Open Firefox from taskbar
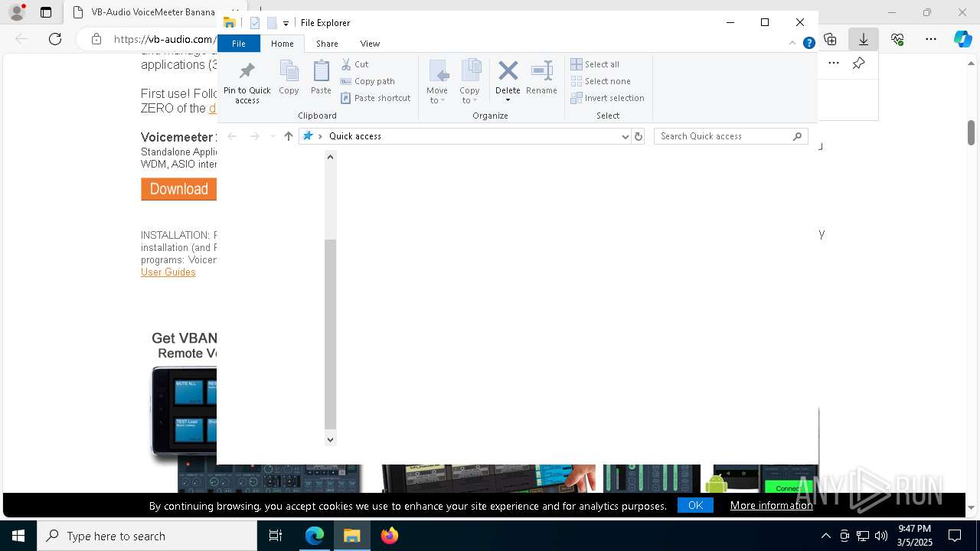Image resolution: width=980 pixels, height=551 pixels. tap(390, 536)
